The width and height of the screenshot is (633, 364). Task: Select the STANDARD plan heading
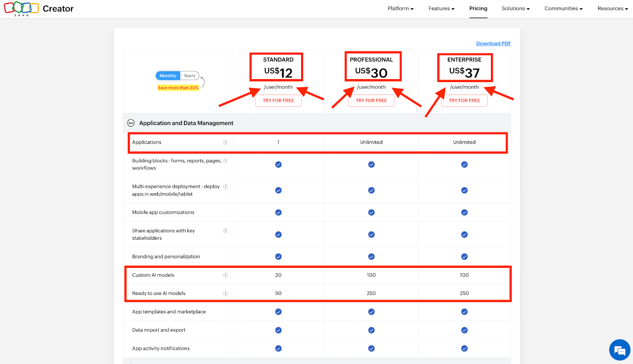pyautogui.click(x=279, y=60)
